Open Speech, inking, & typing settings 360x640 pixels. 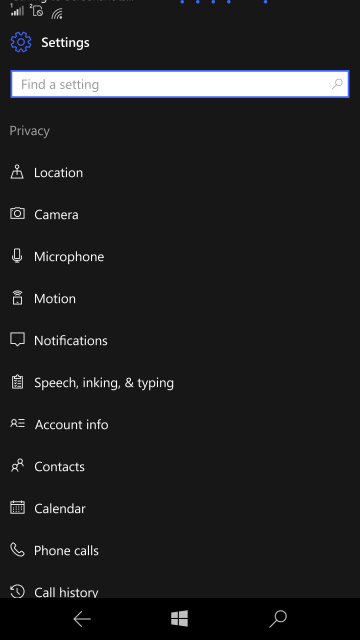coord(180,382)
